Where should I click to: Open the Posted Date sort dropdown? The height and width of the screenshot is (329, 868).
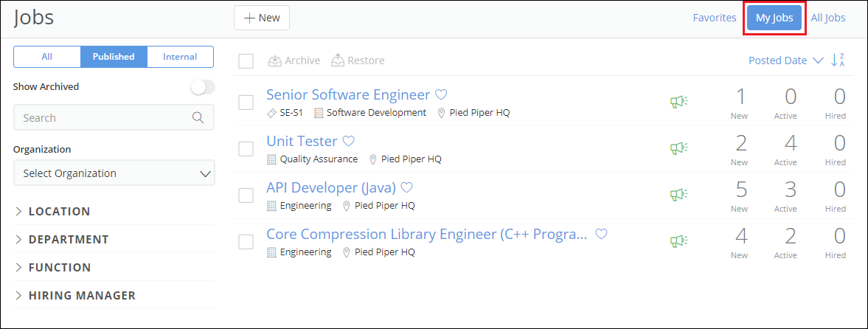tap(785, 60)
